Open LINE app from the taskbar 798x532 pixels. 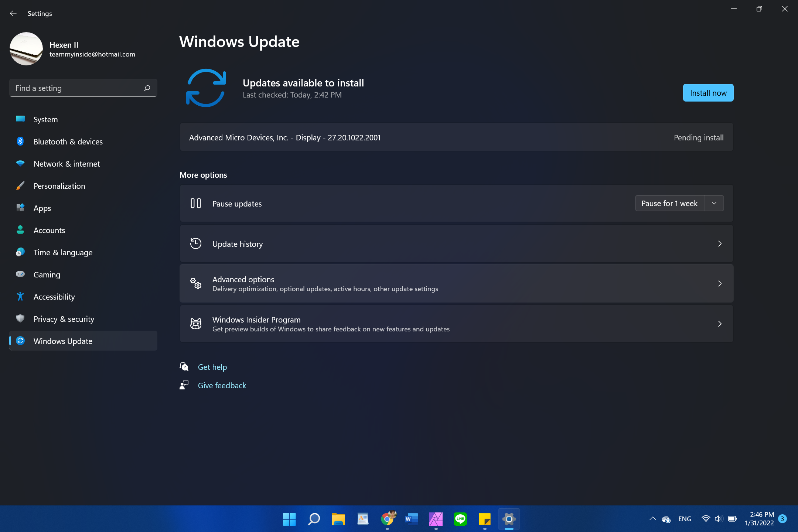(460, 519)
